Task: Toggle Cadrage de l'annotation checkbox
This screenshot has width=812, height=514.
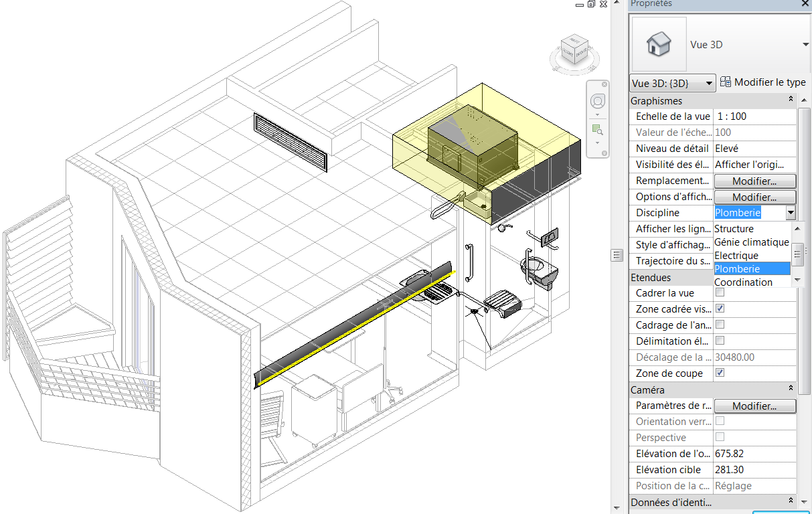Action: [720, 325]
